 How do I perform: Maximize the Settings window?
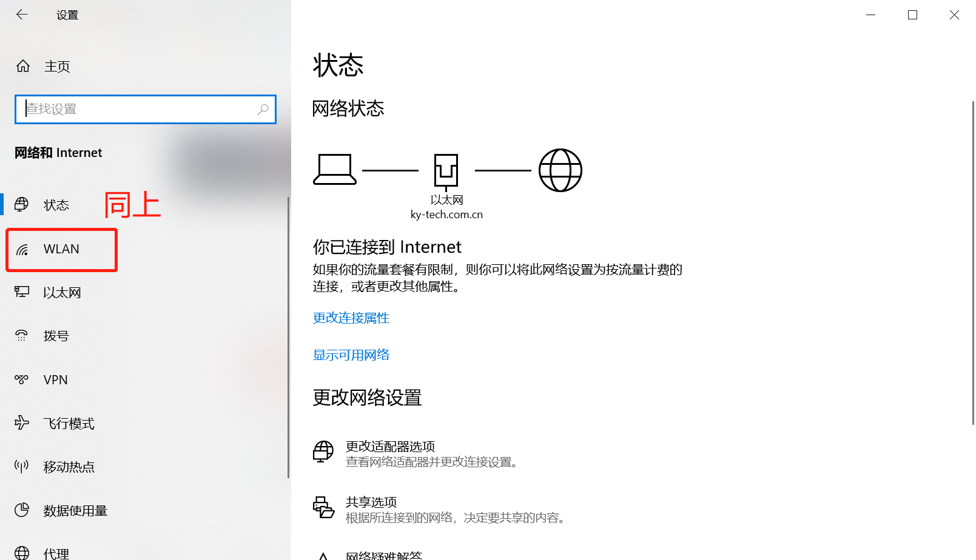pyautogui.click(x=912, y=15)
